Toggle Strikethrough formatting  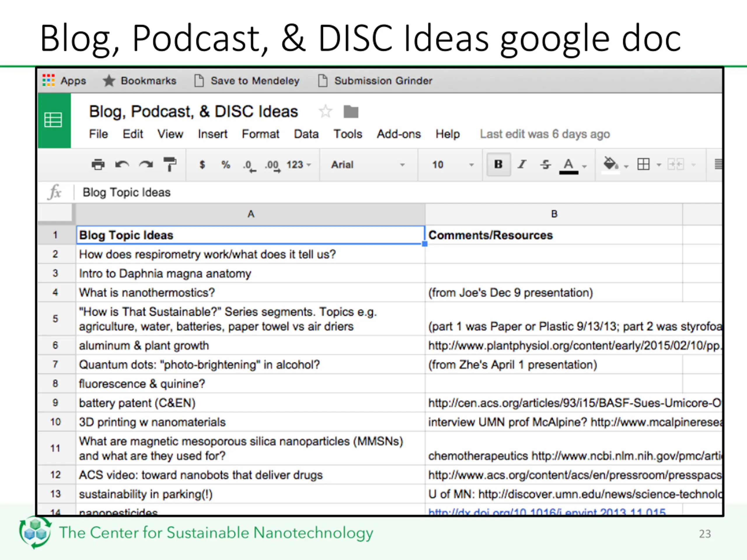(545, 164)
